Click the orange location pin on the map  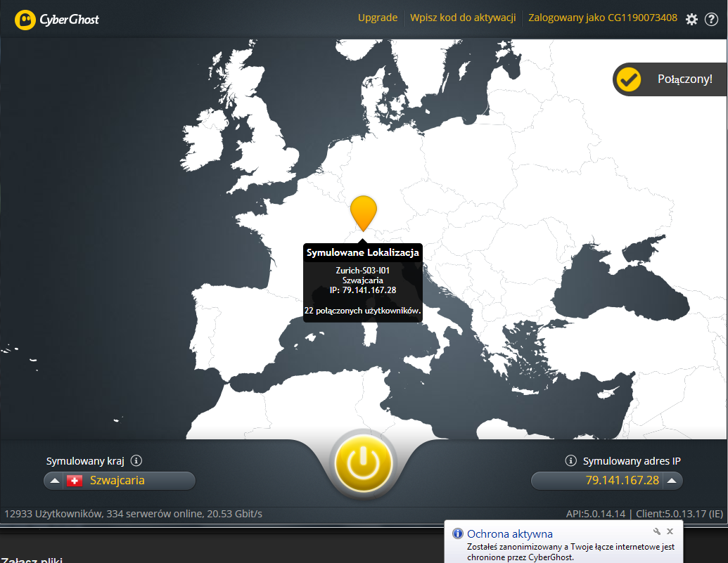pyautogui.click(x=363, y=213)
